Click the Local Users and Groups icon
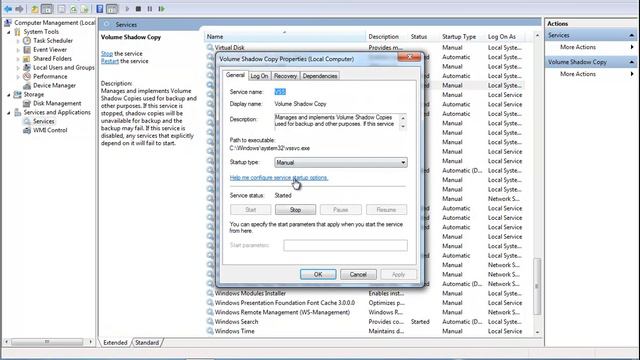The image size is (640, 360). [27, 67]
